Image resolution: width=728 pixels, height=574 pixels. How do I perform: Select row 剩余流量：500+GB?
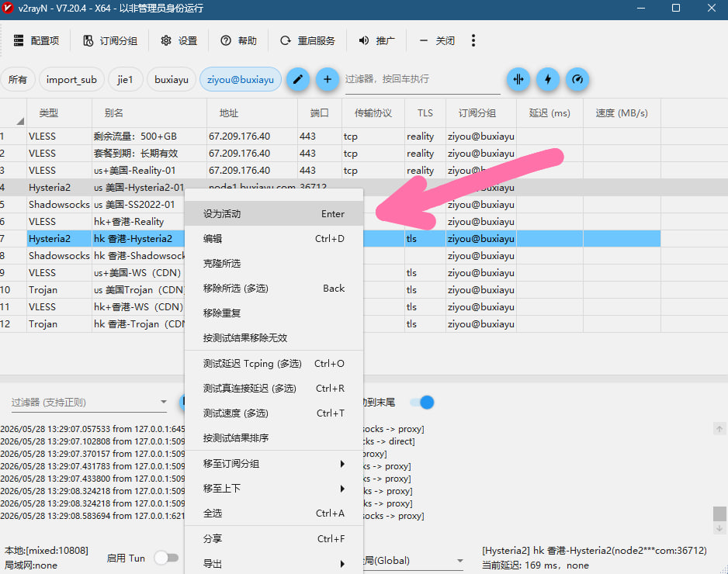click(330, 137)
